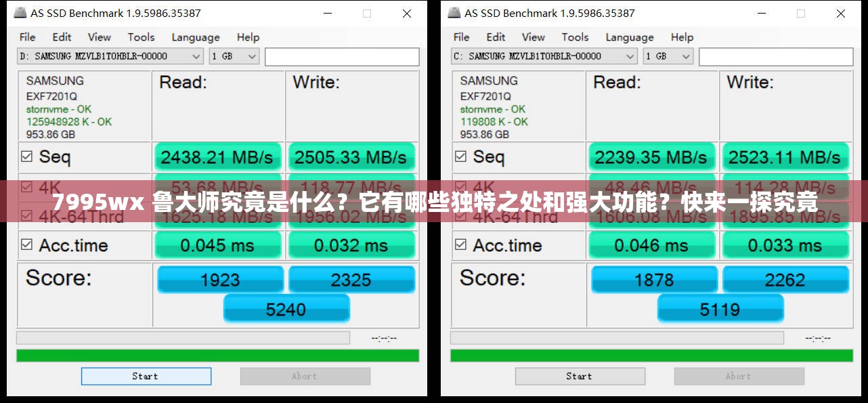Click the right window's AS SSD app icon

454,13
